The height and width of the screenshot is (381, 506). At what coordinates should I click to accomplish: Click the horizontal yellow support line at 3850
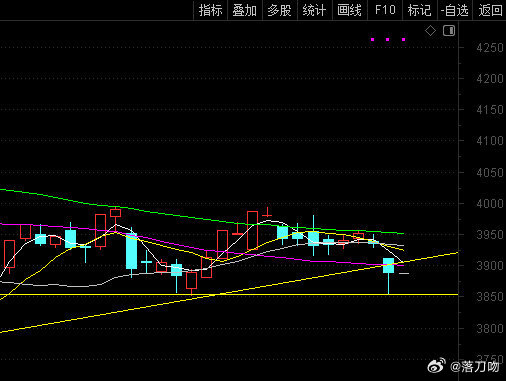229,295
